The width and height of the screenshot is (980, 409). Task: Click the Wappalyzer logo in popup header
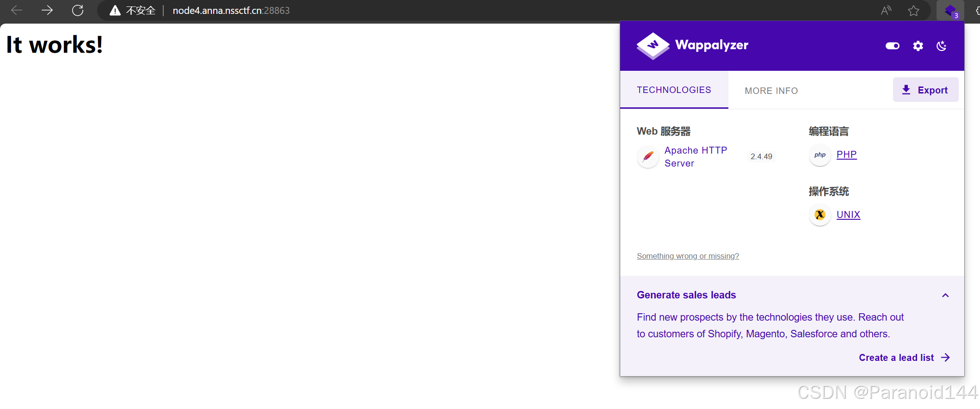pos(692,45)
